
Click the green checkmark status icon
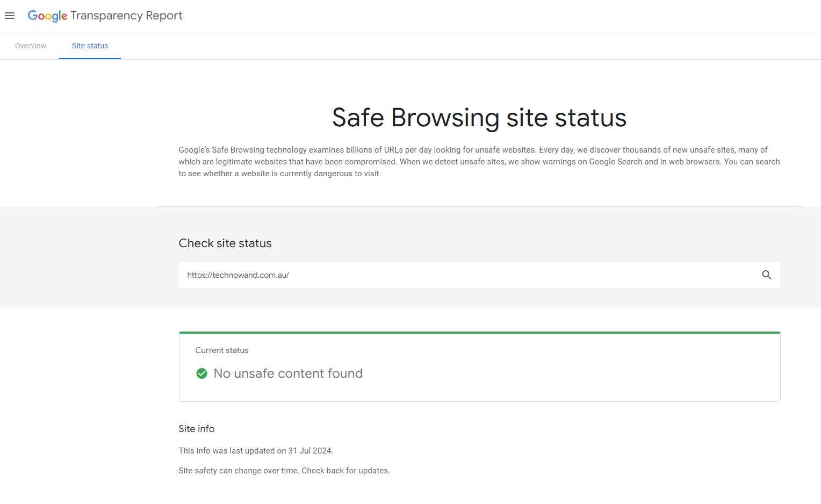pyautogui.click(x=201, y=373)
